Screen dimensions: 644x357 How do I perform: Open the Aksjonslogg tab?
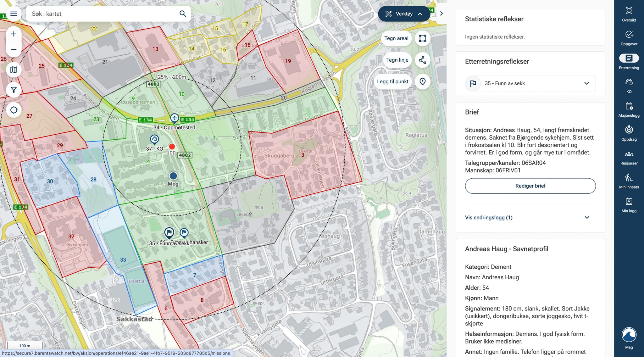[x=629, y=109]
